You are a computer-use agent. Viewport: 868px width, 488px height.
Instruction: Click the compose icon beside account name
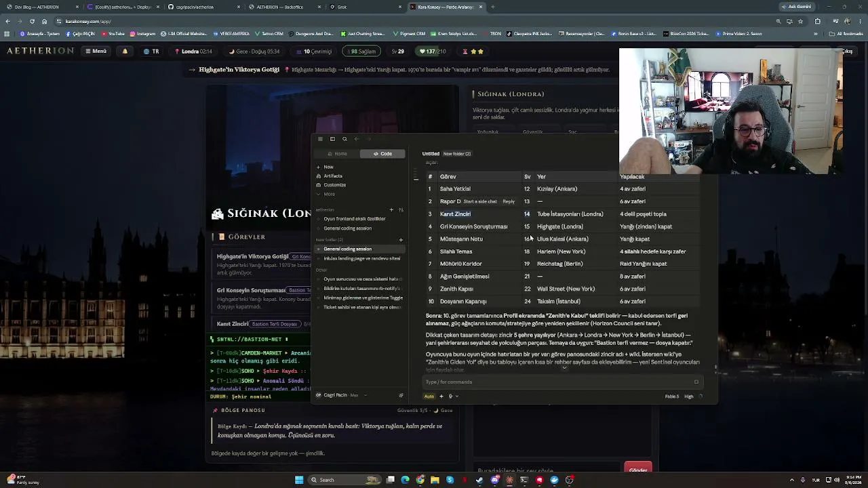[401, 395]
